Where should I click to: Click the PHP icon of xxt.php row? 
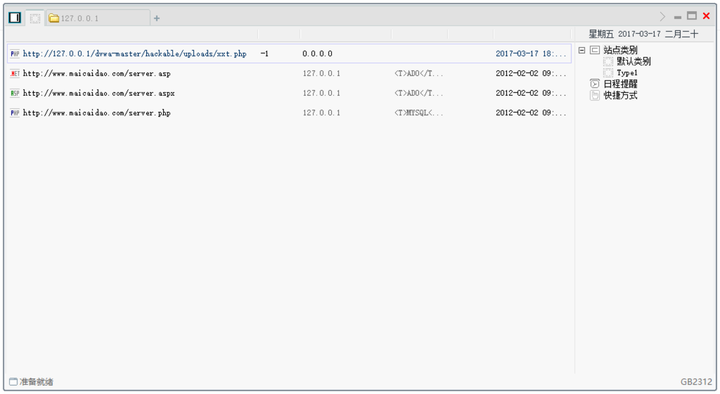[15, 54]
